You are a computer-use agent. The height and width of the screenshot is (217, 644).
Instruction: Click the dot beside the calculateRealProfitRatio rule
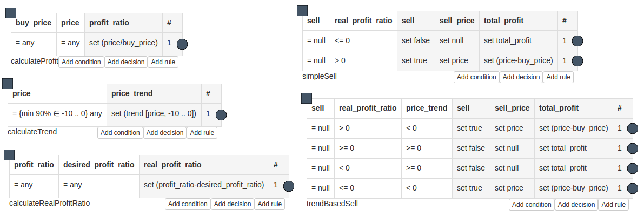289,186
